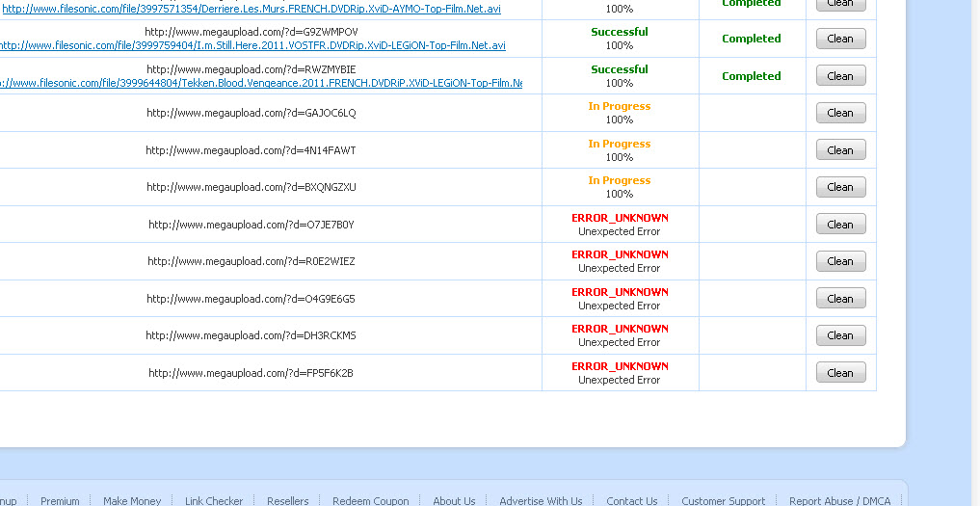Viewport: 980px width, 506px height.
Task: Click In Progress status for BXQNGZXU
Action: (x=620, y=181)
